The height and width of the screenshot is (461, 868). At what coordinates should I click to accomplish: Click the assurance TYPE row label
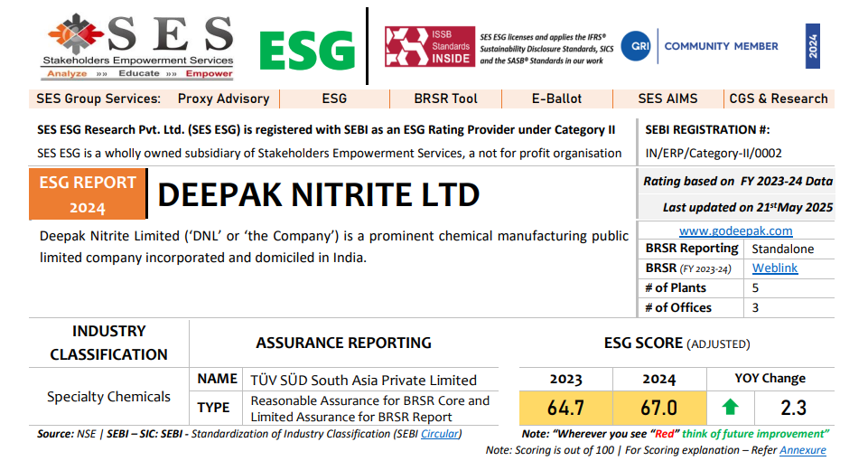213,408
